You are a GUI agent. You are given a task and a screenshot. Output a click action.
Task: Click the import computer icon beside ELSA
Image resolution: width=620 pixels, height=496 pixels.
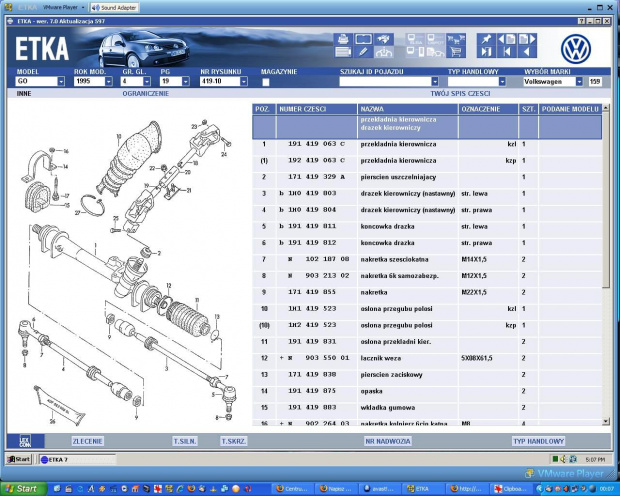click(x=435, y=39)
